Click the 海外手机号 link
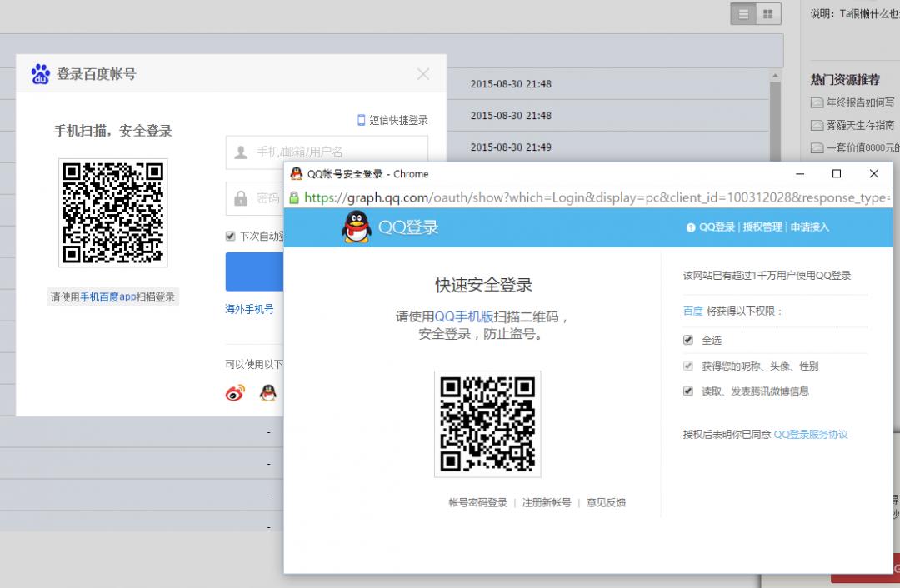900x588 pixels. click(249, 309)
